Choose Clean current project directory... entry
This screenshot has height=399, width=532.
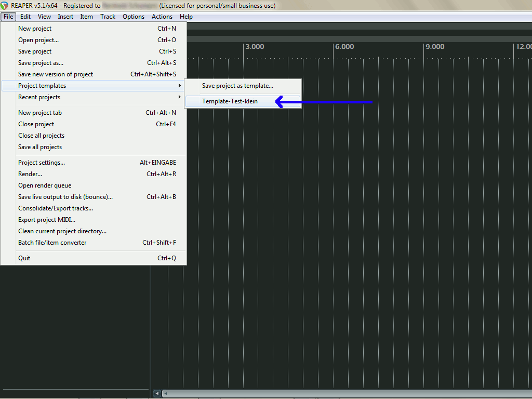94,231
